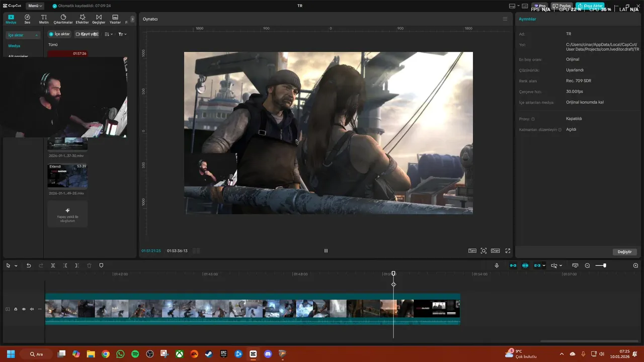Screen dimensions: 644x362
Task: Select the 2026-01-1...49-28.mkv media thumbnail
Action: [67, 175]
